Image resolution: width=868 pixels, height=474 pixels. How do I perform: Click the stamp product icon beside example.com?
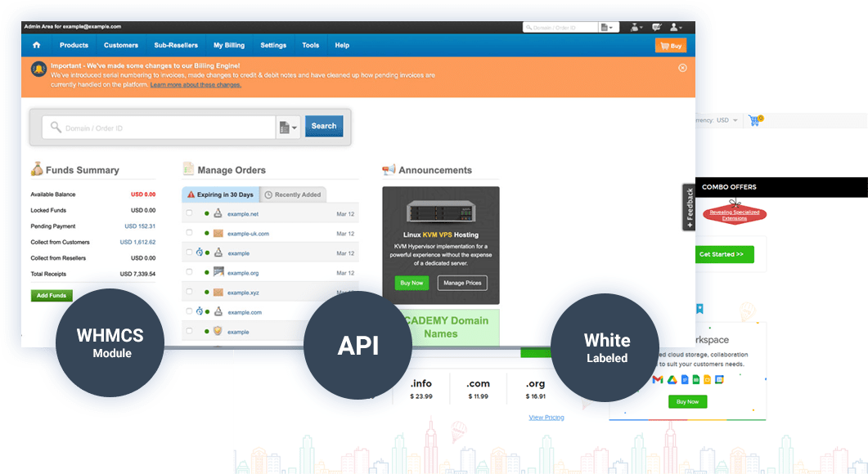click(218, 312)
